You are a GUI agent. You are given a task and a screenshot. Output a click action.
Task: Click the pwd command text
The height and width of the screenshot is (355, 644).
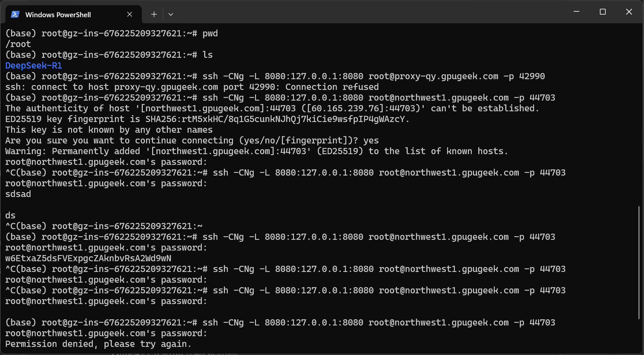(210, 33)
